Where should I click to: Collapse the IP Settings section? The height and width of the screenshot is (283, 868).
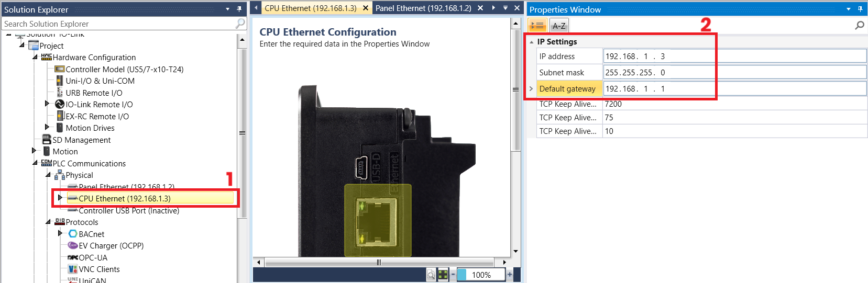click(531, 42)
